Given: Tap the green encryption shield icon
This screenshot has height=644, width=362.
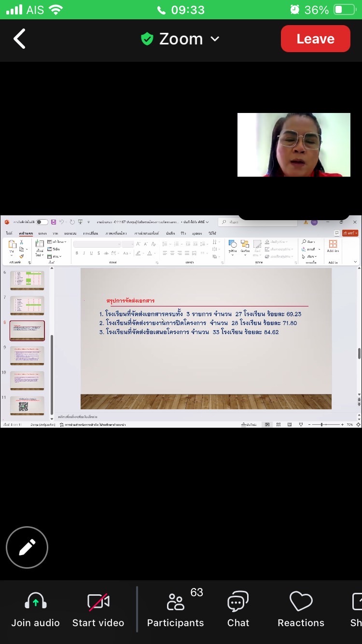Looking at the screenshot, I should click(x=147, y=39).
